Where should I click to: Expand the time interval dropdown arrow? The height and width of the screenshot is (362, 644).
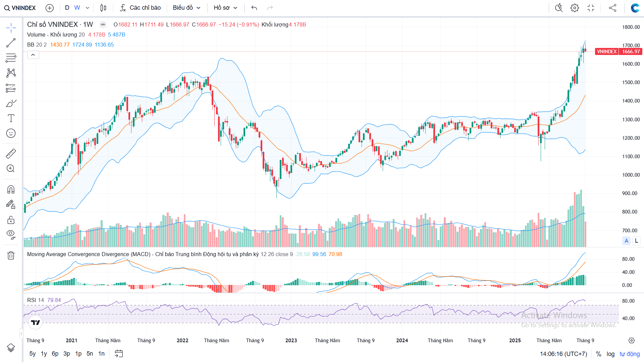click(88, 8)
